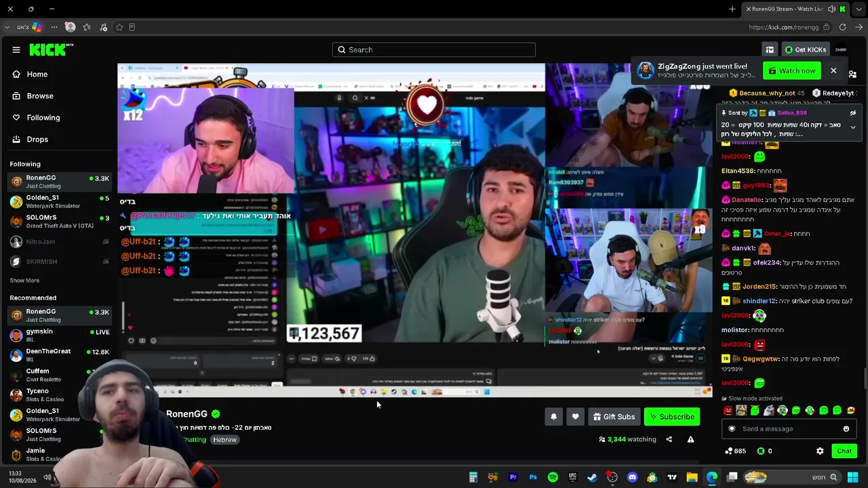Image resolution: width=868 pixels, height=488 pixels.
Task: Click the Hebrew language tag
Action: coord(224,440)
